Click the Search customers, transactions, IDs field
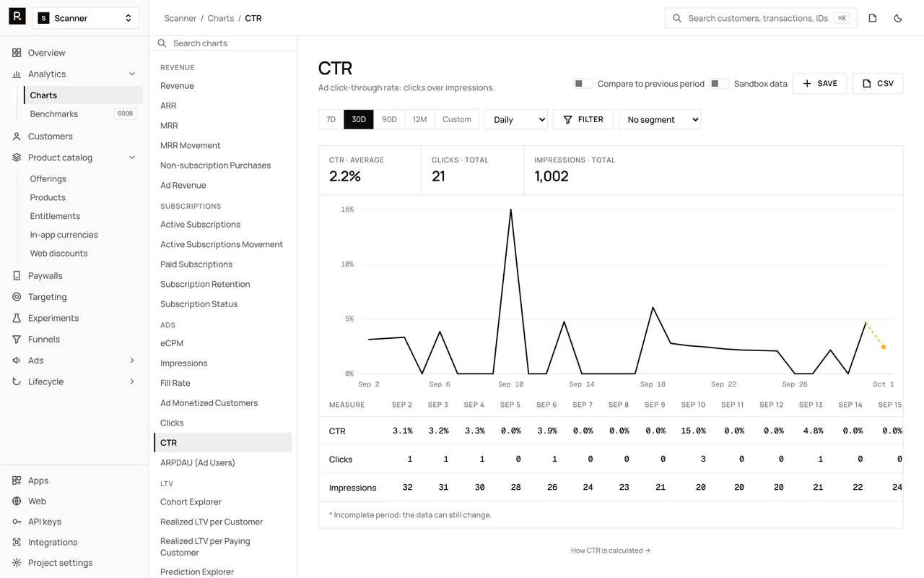 (x=761, y=18)
